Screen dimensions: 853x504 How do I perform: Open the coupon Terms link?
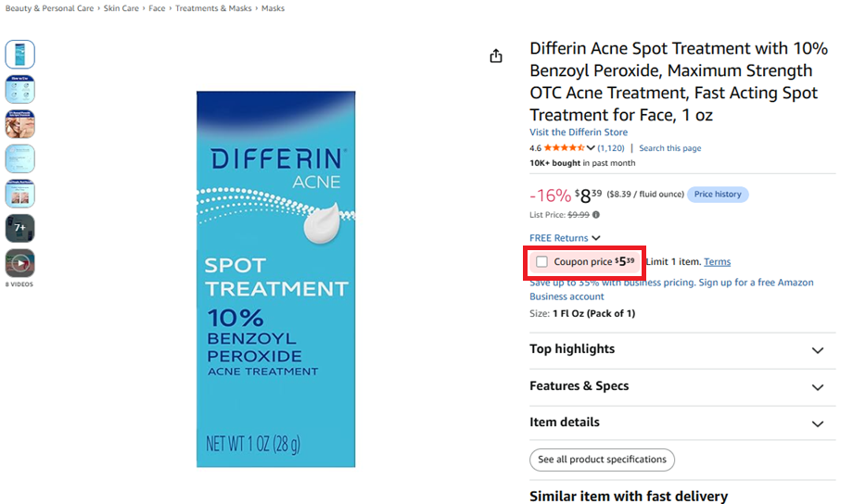[x=717, y=262]
